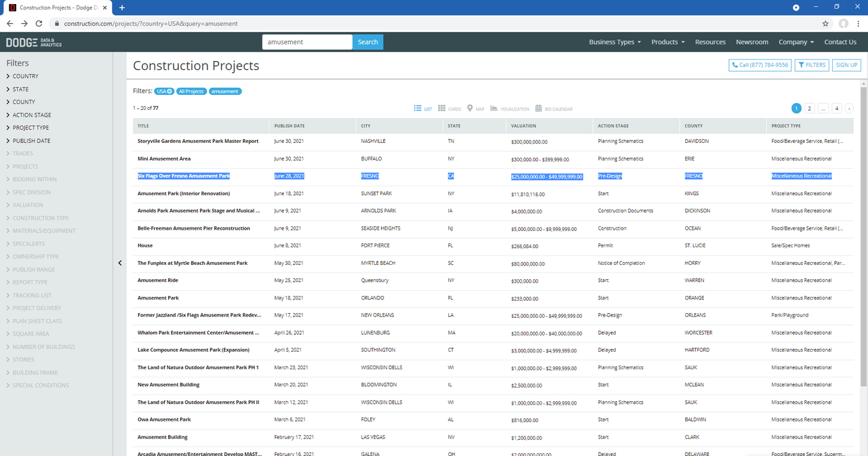Remove the USA filter tag
This screenshot has height=456, width=868.
pyautogui.click(x=170, y=91)
